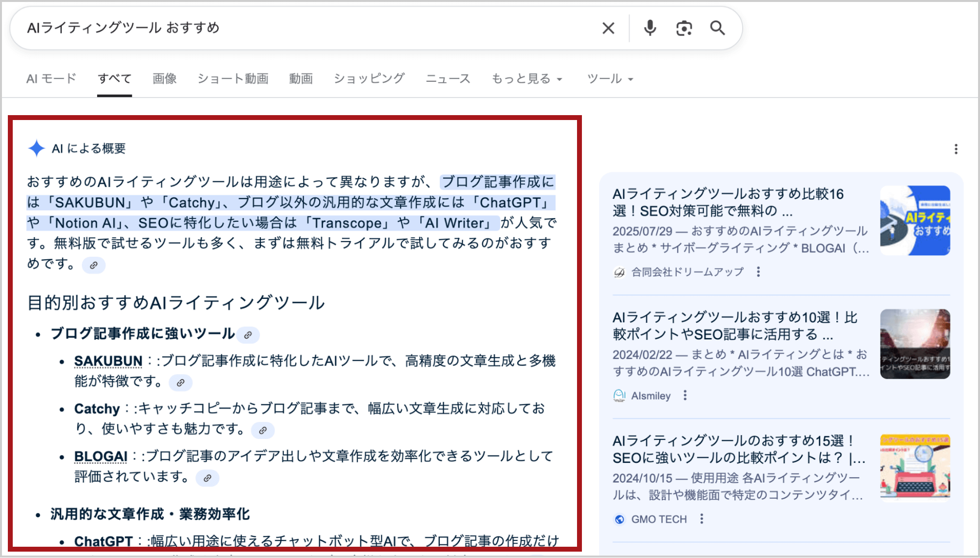Expand the ツール dropdown
980x558 pixels.
click(x=610, y=79)
